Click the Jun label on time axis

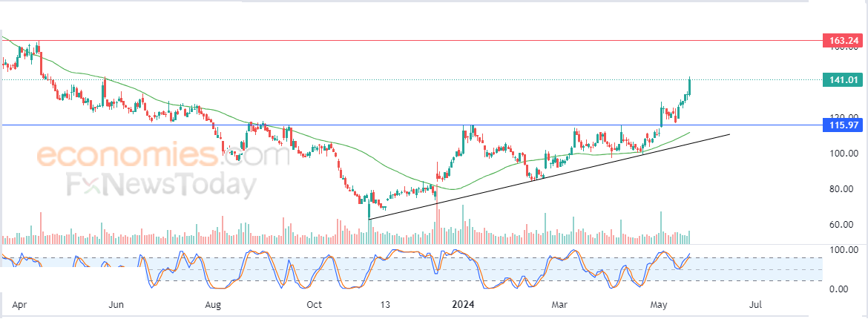116,305
